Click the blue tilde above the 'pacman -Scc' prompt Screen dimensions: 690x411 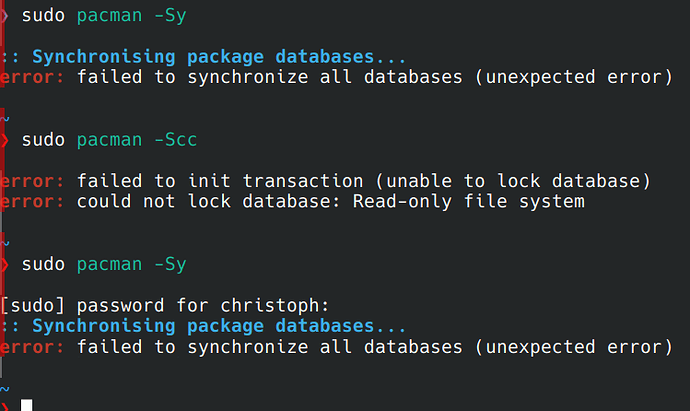coord(4,119)
